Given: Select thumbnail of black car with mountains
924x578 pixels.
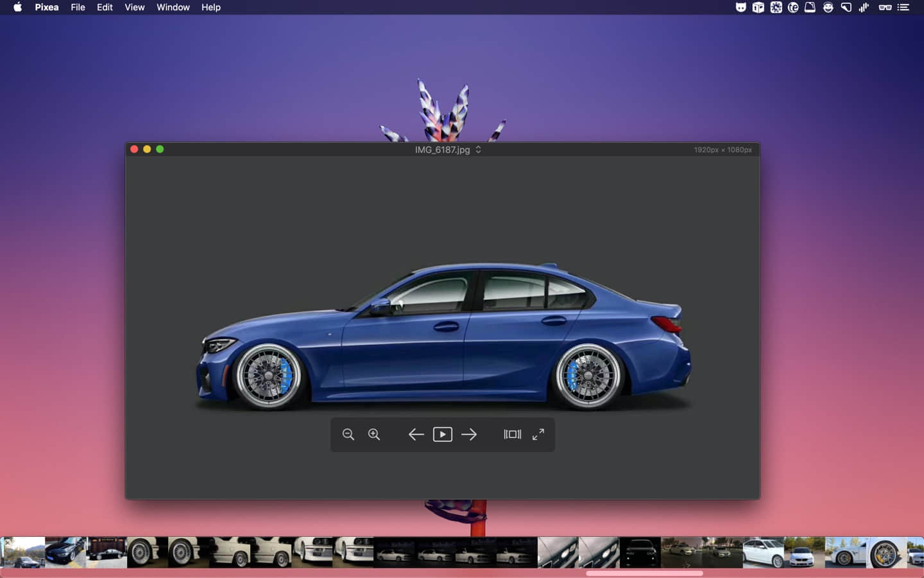Looking at the screenshot, I should [23, 553].
